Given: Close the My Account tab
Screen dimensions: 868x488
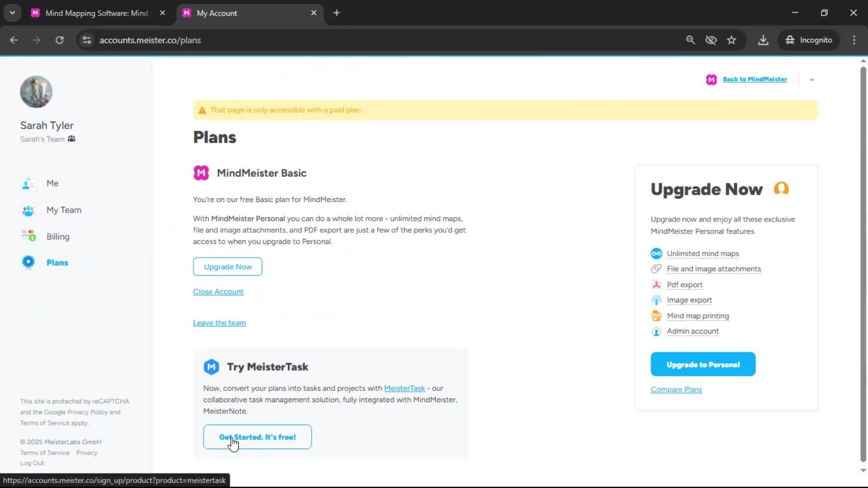Looking at the screenshot, I should coord(314,13).
